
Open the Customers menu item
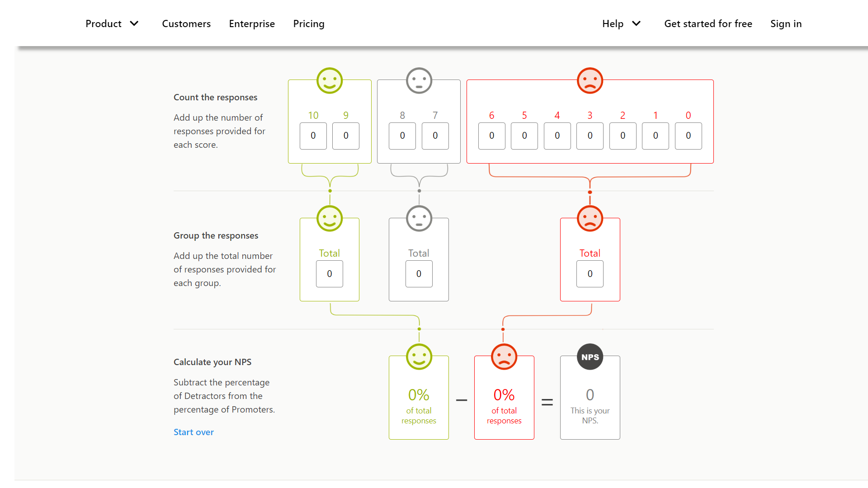click(x=186, y=23)
